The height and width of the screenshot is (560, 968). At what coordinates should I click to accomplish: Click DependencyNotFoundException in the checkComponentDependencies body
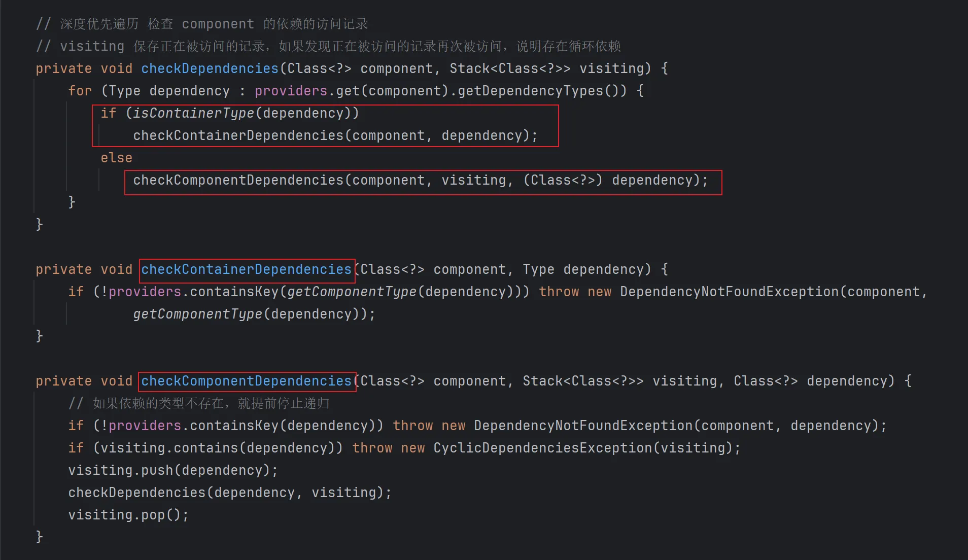[583, 426]
